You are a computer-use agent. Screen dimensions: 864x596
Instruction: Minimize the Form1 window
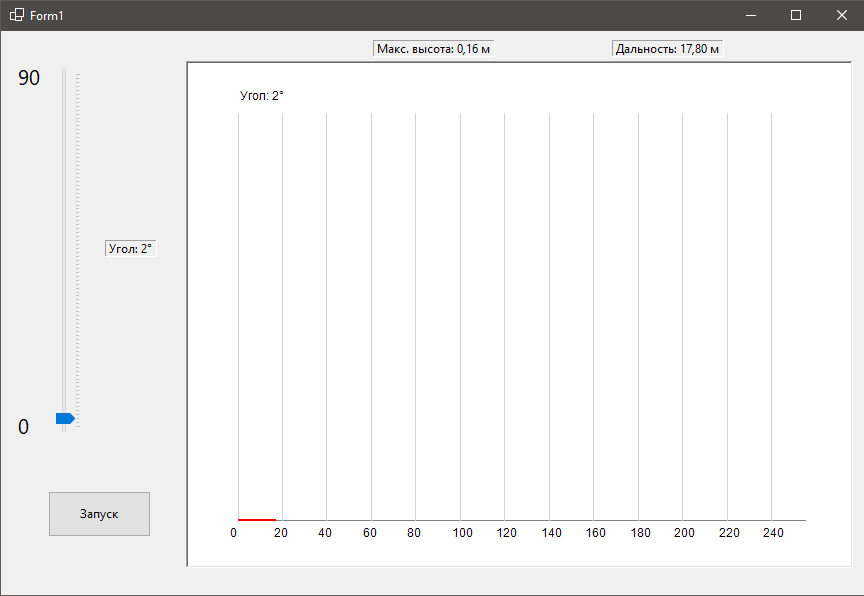coord(750,15)
